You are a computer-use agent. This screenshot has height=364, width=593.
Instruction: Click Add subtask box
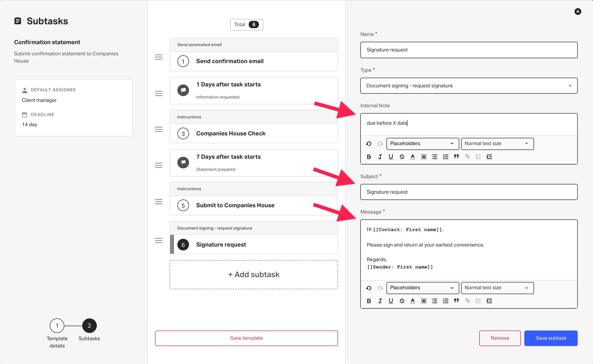(x=254, y=275)
